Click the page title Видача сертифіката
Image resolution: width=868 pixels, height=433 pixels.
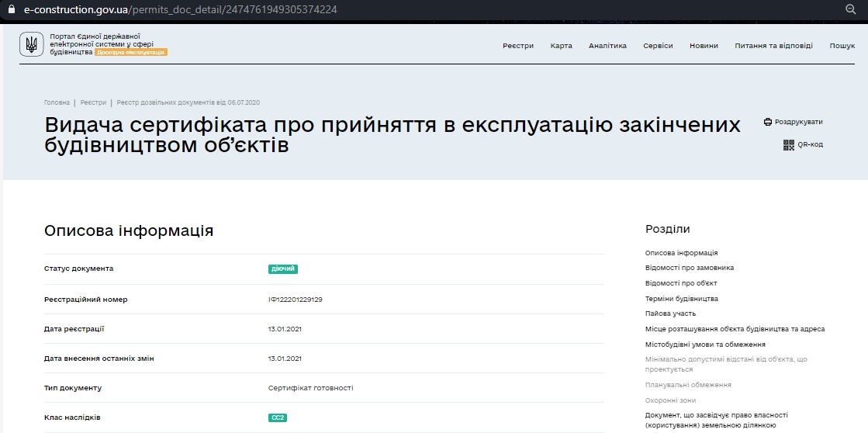tap(393, 134)
